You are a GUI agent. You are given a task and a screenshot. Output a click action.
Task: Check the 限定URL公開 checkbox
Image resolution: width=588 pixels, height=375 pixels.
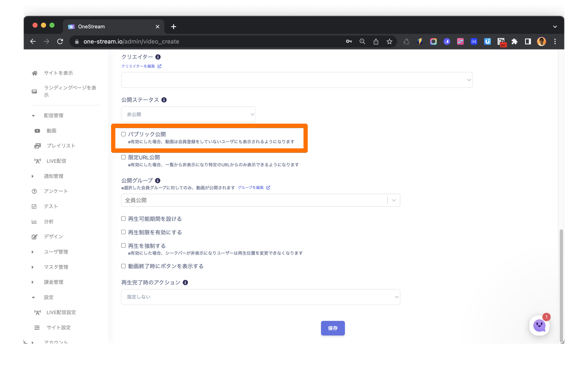pyautogui.click(x=123, y=157)
